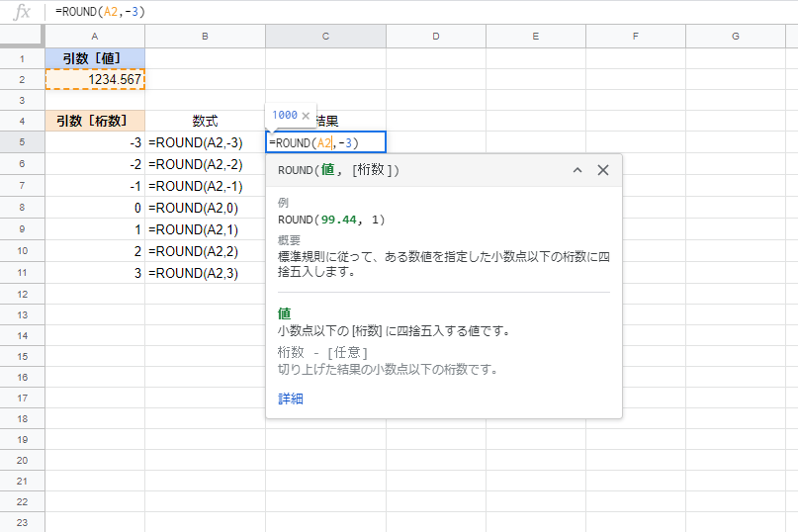Select cell with value 0 in column A

coord(95,208)
